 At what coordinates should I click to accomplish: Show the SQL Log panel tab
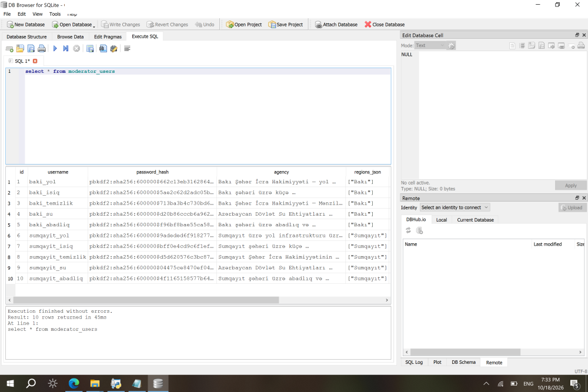[414, 363]
